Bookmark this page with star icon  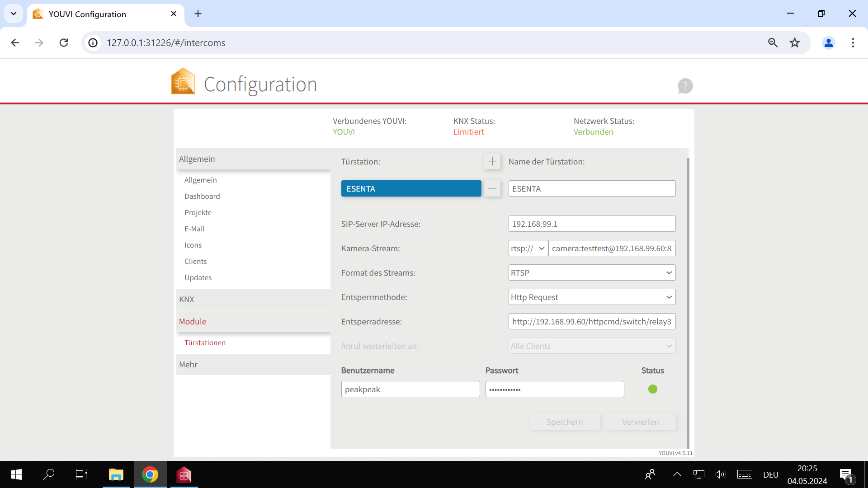coord(795,42)
